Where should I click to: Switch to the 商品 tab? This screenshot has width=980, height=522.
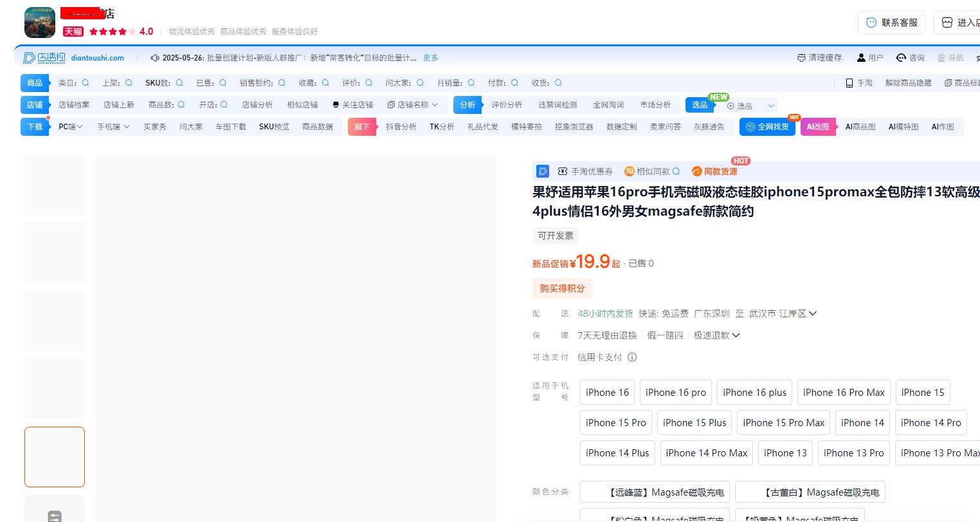point(35,83)
